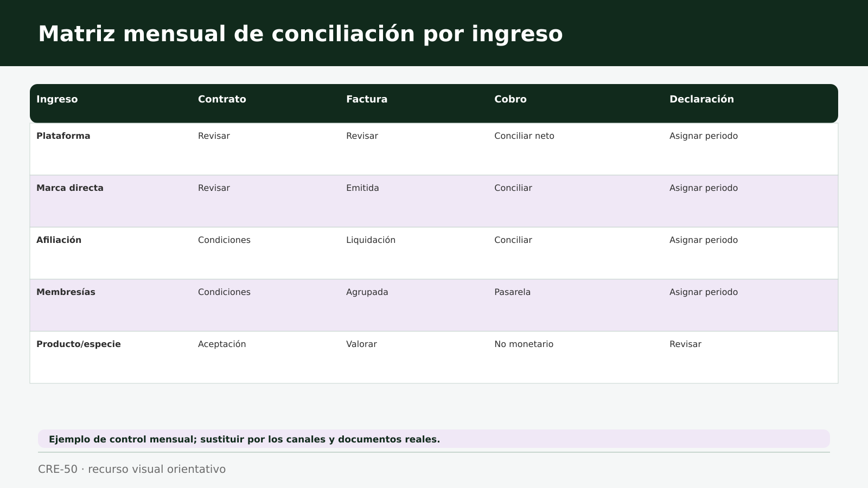Viewport: 868px width, 488px height.
Task: Click the 'Afiliación' row label
Action: [59, 240]
